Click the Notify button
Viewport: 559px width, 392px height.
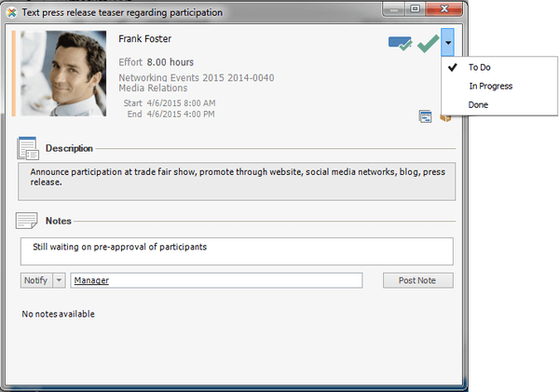point(36,280)
